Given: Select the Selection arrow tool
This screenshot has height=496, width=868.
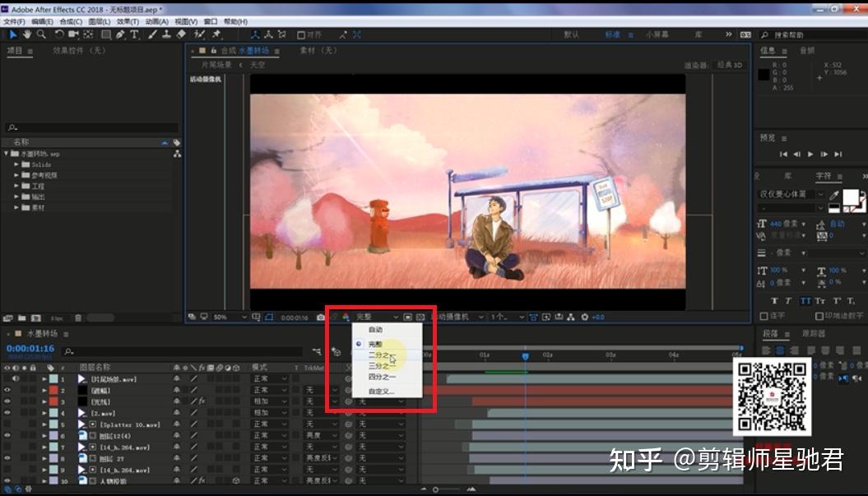Looking at the screenshot, I should pos(12,35).
